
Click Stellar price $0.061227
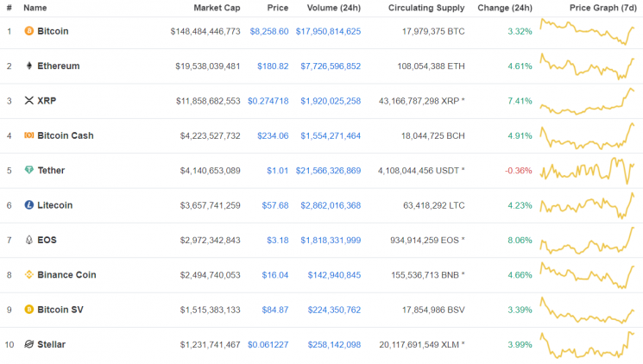point(268,345)
